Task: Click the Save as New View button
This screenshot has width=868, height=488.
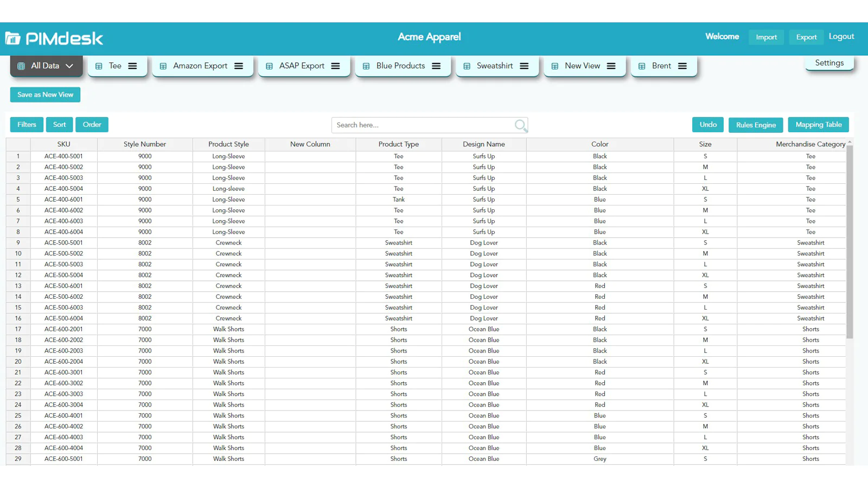Action: click(45, 95)
